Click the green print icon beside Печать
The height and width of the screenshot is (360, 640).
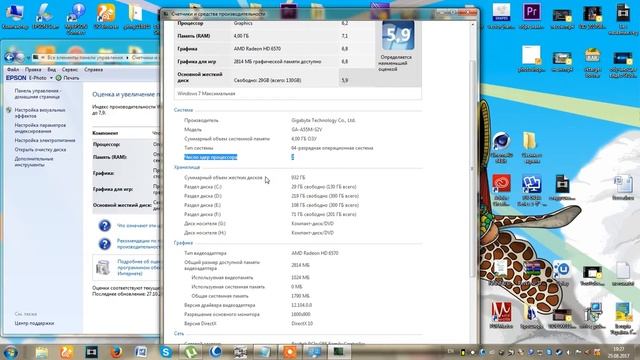[x=58, y=78]
